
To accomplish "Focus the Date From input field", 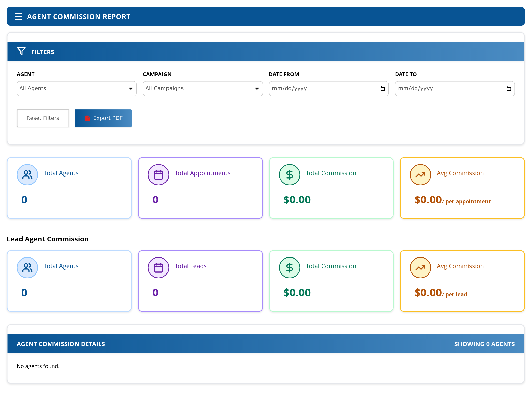I will click(329, 89).
